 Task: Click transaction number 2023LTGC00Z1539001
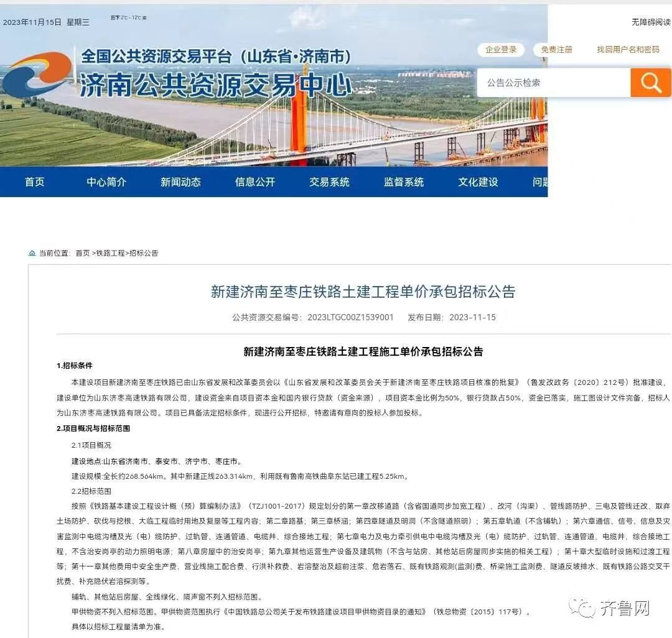(x=350, y=317)
